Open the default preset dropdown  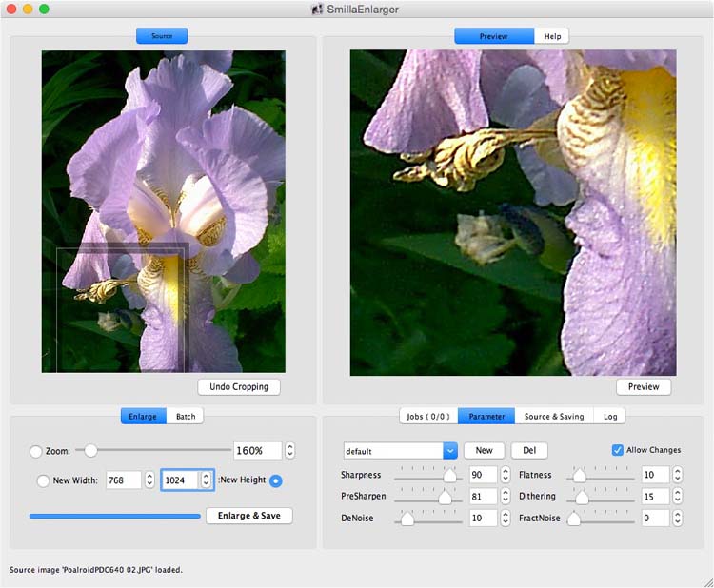point(449,451)
